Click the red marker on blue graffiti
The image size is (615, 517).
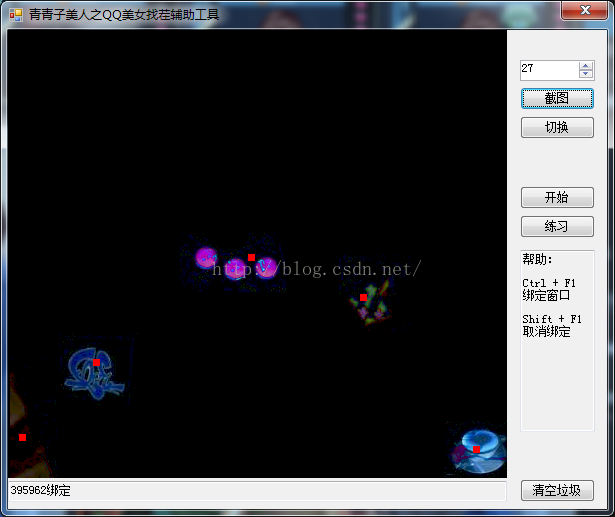click(x=96, y=362)
